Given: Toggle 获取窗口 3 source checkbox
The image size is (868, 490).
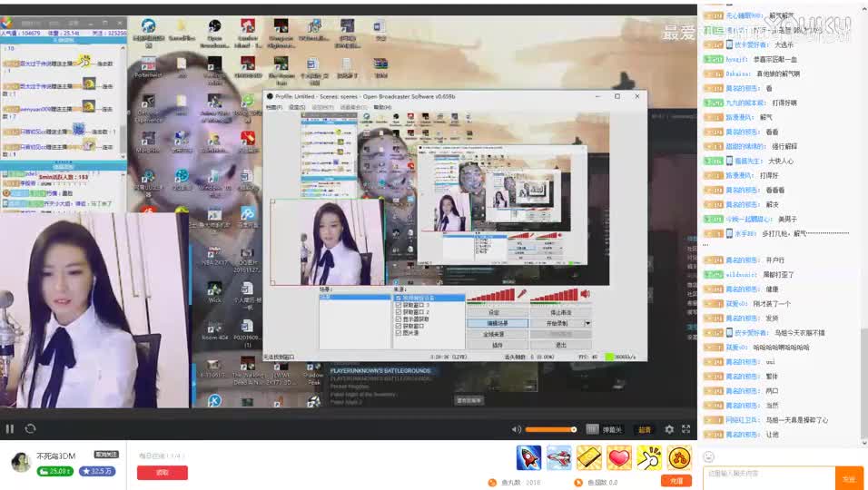Looking at the screenshot, I should click(x=398, y=305).
